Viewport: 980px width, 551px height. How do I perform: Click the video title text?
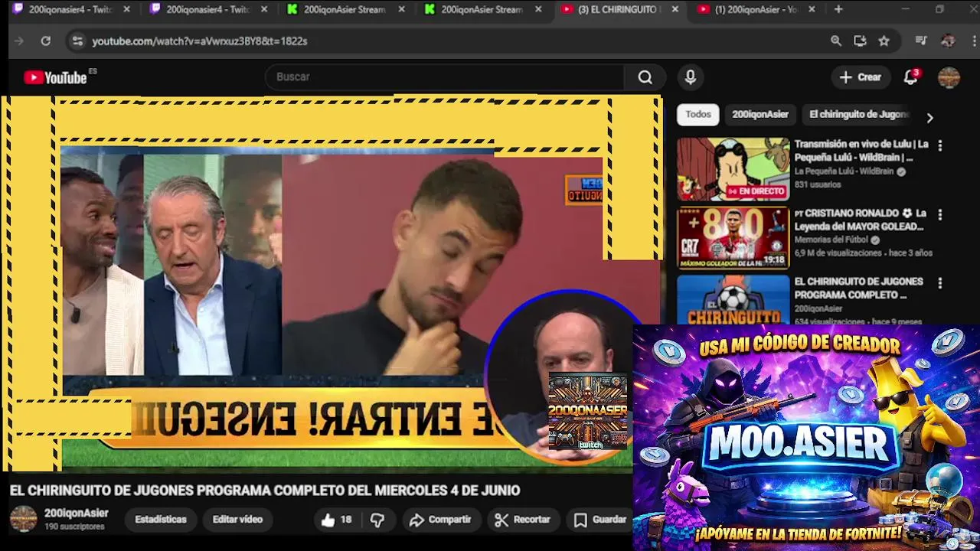265,491
